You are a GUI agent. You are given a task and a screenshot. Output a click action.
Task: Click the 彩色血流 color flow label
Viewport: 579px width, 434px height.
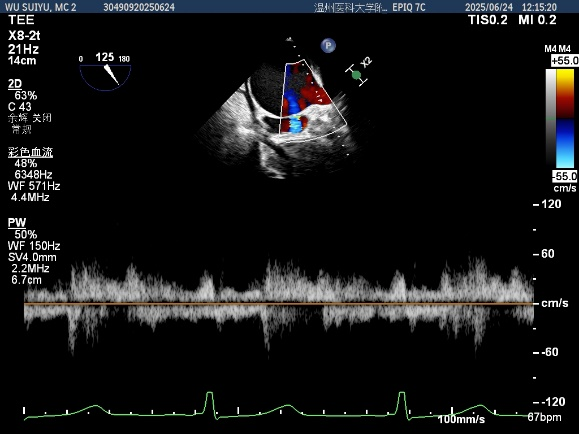[x=31, y=153]
